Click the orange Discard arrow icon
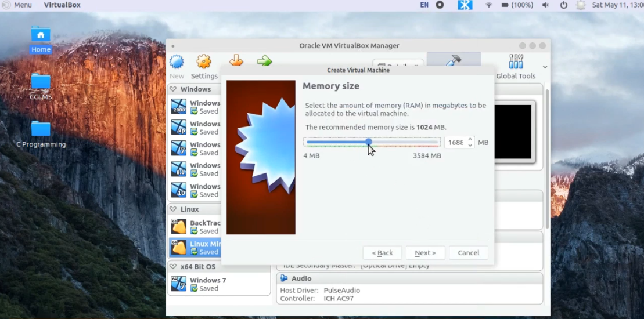This screenshot has width=644, height=319. pyautogui.click(x=236, y=60)
